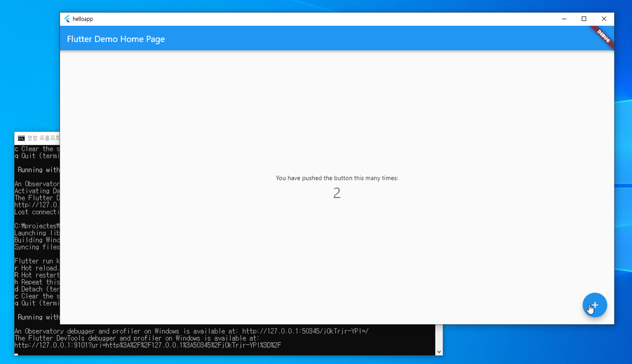Maximize the helloapp window
This screenshot has height=364, width=632.
[584, 19]
